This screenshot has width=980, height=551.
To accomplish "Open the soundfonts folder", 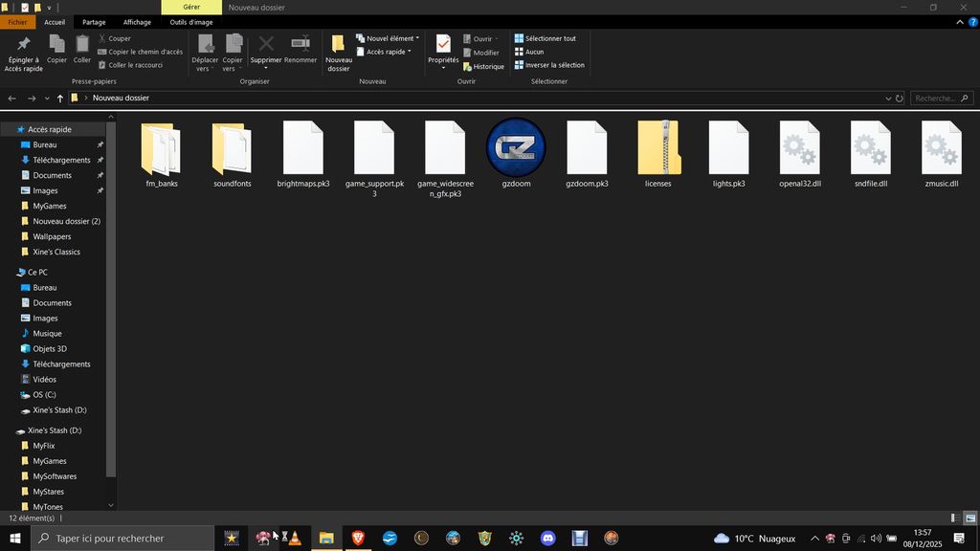I will coord(232,149).
